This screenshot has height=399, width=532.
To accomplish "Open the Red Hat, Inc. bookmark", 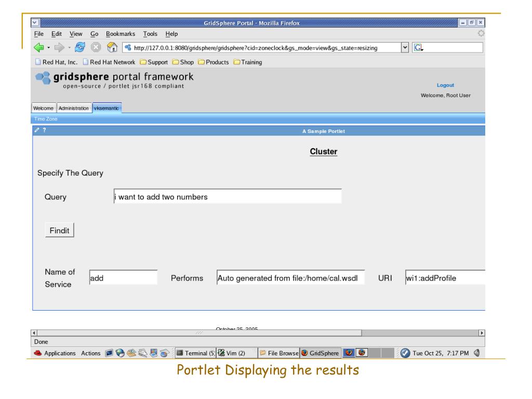I will (x=56, y=62).
